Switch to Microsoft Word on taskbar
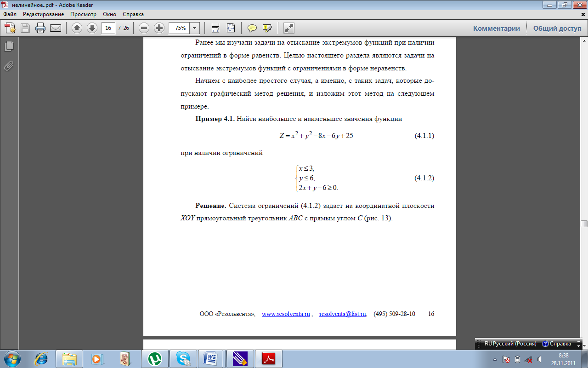This screenshot has width=588, height=368. [x=212, y=359]
